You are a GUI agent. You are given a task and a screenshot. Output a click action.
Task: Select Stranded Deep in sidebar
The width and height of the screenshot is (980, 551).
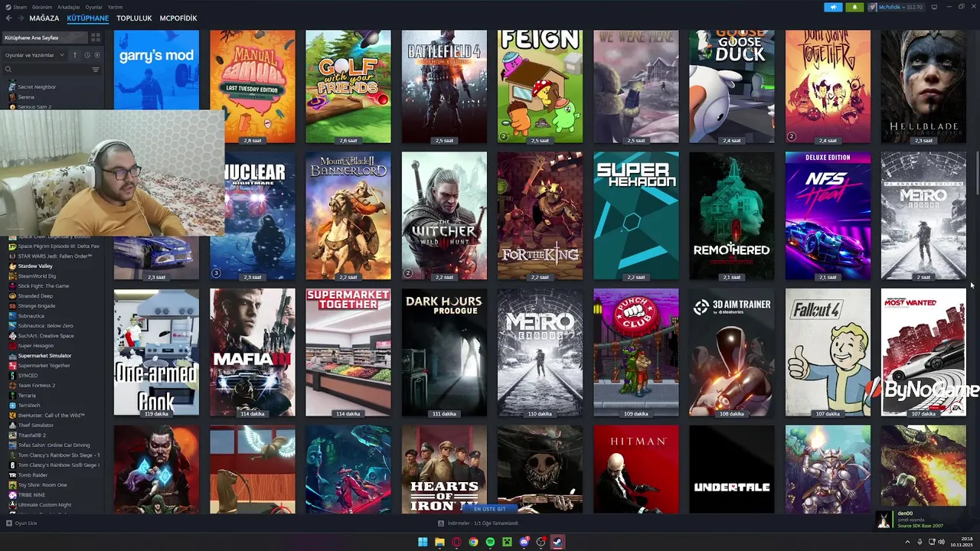click(35, 295)
